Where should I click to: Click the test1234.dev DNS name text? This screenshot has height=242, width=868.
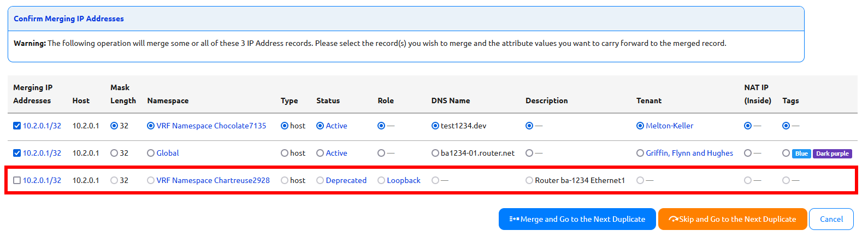[463, 126]
